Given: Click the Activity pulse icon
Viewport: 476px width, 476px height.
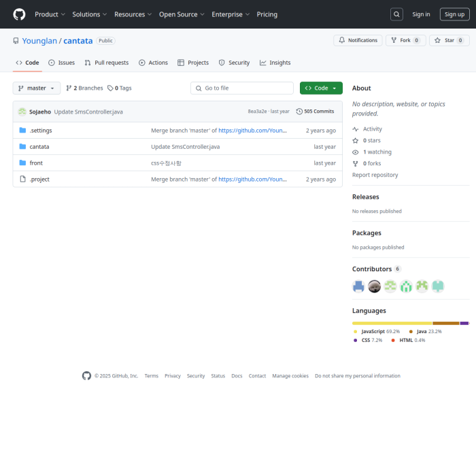Looking at the screenshot, I should point(356,129).
